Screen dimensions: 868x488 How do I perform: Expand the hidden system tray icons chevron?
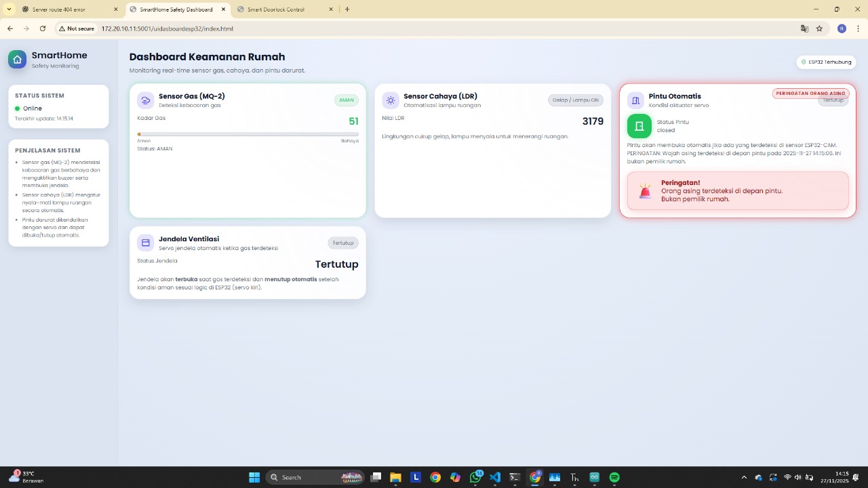[744, 477]
